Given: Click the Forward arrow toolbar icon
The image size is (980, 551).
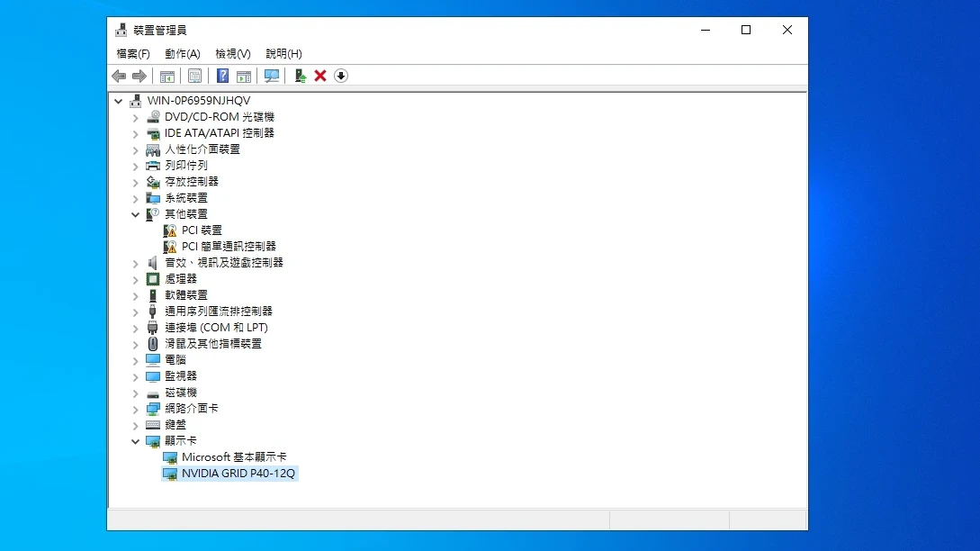Looking at the screenshot, I should 139,77.
